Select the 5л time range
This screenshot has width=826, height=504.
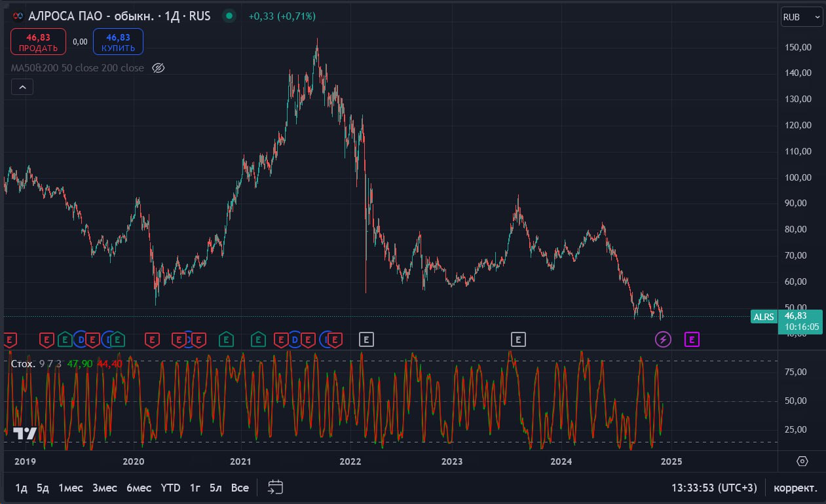point(216,488)
